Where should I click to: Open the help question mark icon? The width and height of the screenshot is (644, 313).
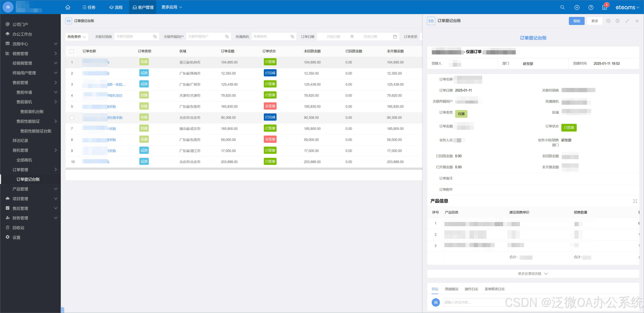pos(591,8)
